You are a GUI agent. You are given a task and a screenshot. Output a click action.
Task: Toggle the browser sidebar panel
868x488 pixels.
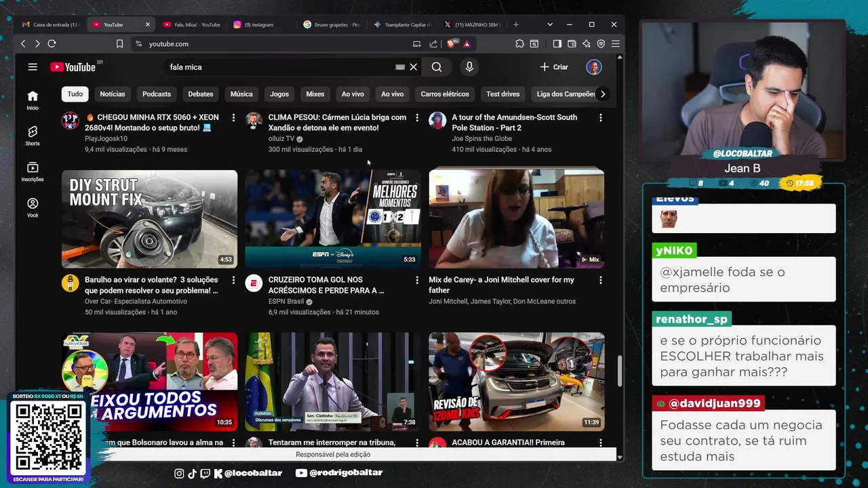coord(557,43)
